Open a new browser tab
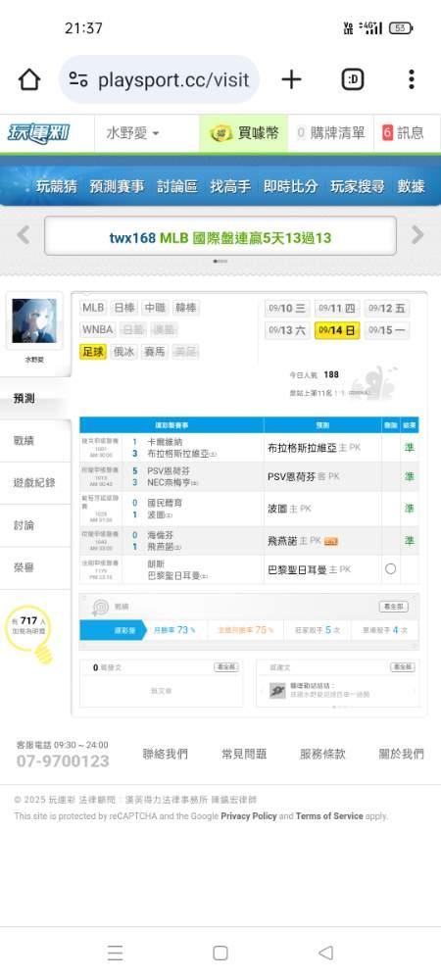This screenshot has height=980, width=441. tap(291, 79)
